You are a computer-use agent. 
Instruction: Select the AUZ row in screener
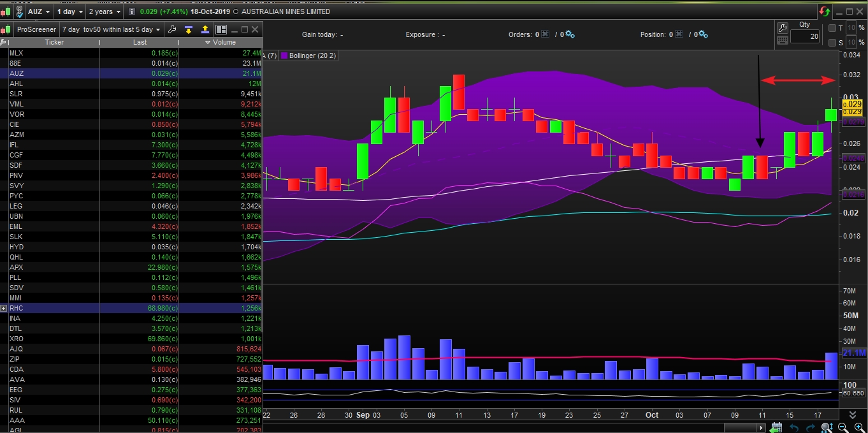pos(131,73)
